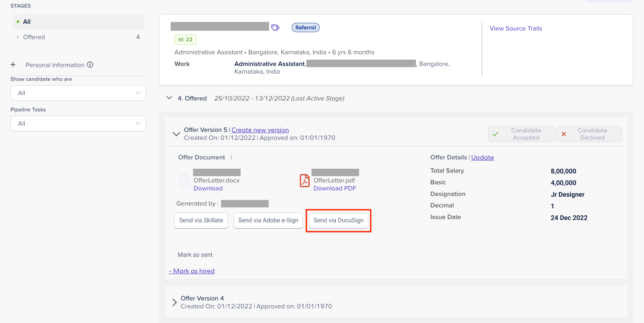The image size is (644, 323).
Task: Select the green checkmark for Candidate Accepted
Action: click(x=496, y=133)
